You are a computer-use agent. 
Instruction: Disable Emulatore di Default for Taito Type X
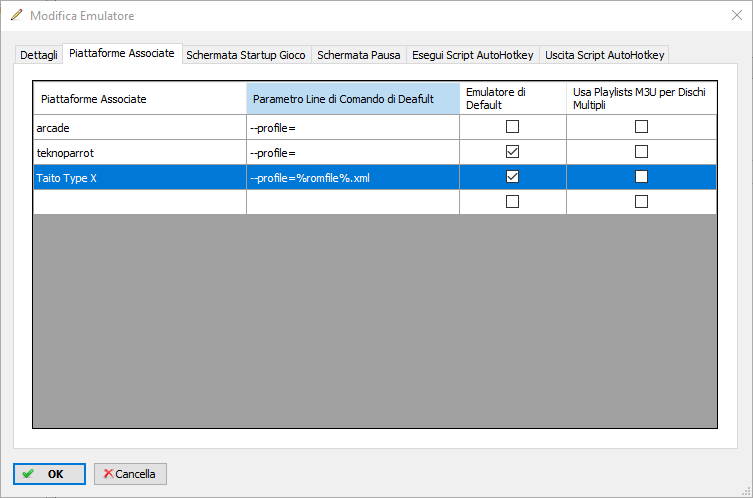[x=513, y=177]
